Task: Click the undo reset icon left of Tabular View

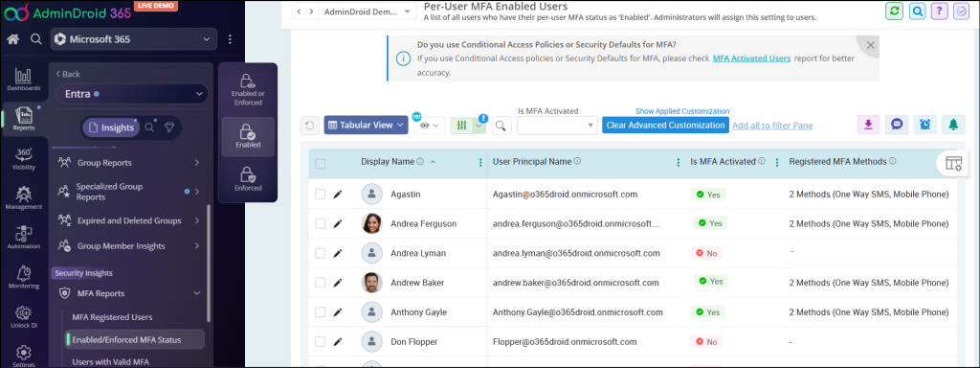Action: [x=309, y=126]
